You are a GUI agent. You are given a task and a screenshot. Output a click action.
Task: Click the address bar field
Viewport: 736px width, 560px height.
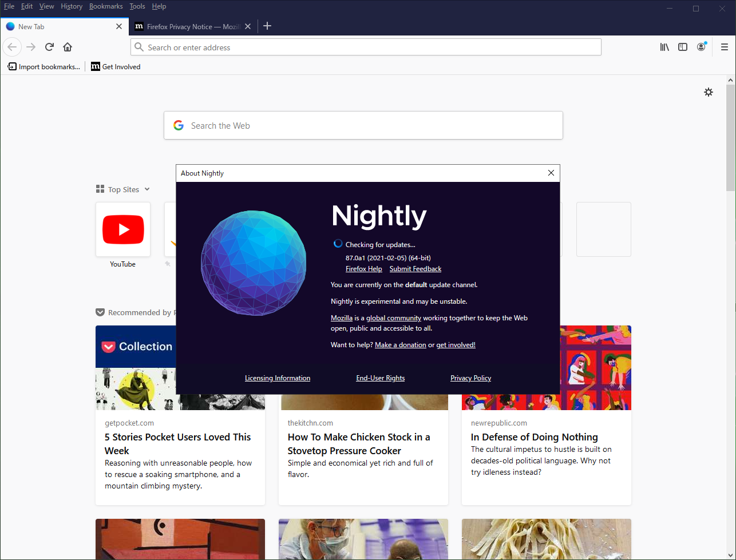(x=366, y=47)
